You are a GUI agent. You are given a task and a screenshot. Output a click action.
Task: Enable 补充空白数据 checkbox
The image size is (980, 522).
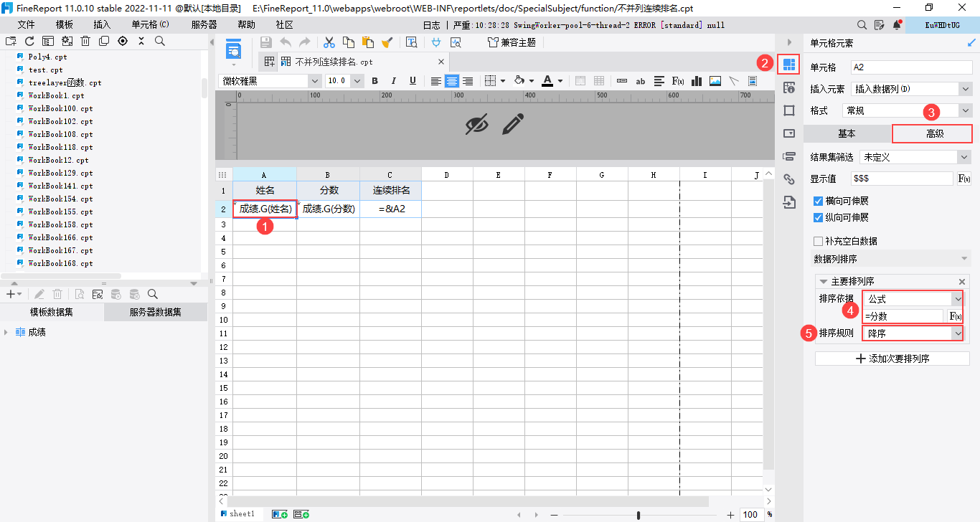tap(818, 241)
